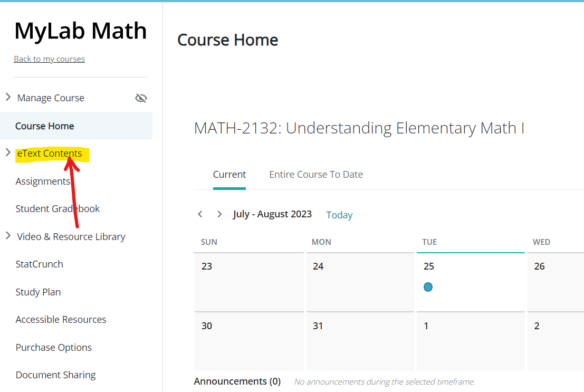Click the MATH-2132 course title
584x392 pixels.
click(x=359, y=128)
